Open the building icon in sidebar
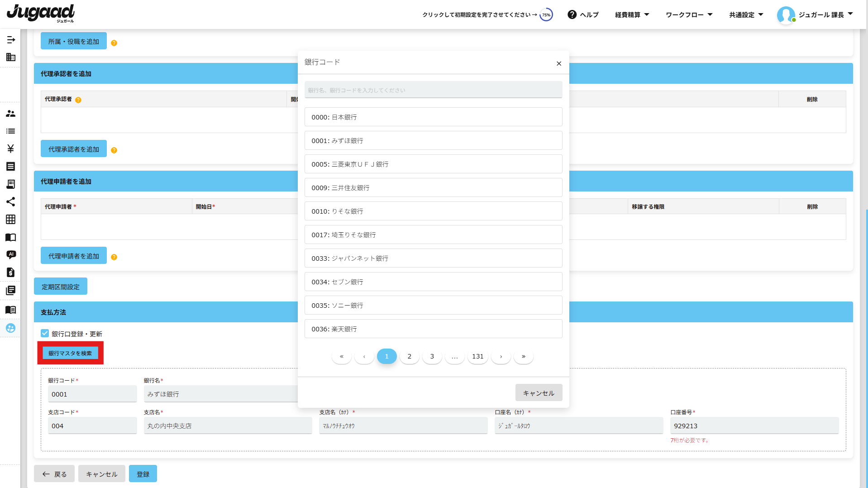 point(10,57)
